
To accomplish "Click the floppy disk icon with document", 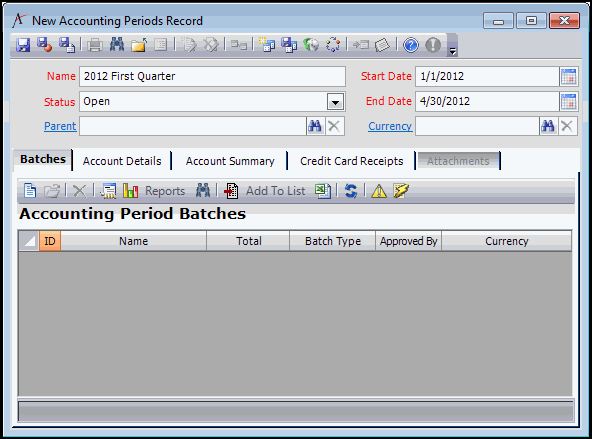I will click(67, 45).
